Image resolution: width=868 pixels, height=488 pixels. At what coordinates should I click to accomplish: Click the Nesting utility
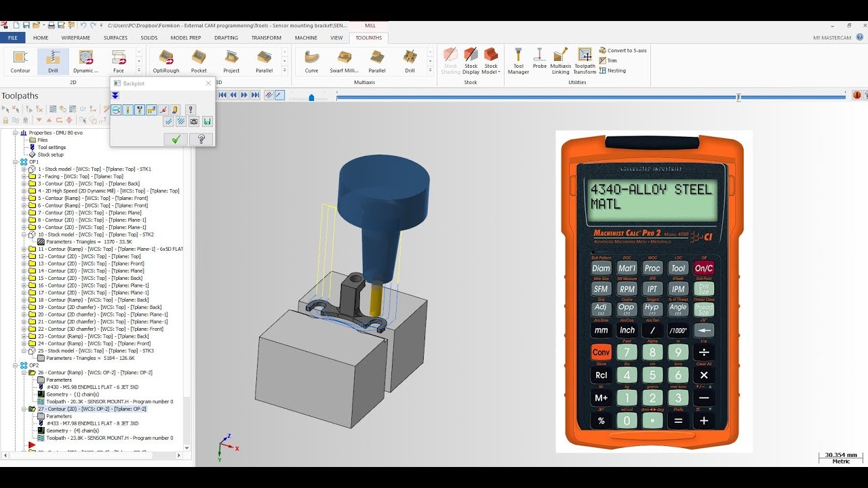[612, 70]
